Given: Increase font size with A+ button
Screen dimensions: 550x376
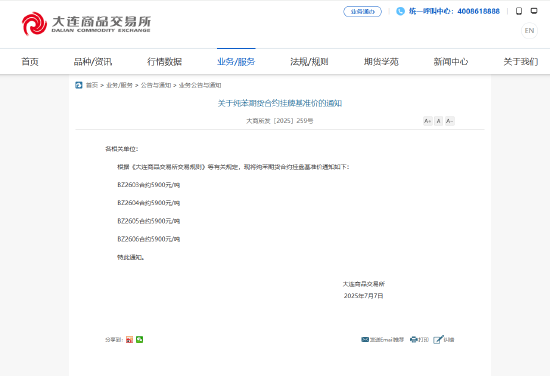Looking at the screenshot, I should point(428,121).
